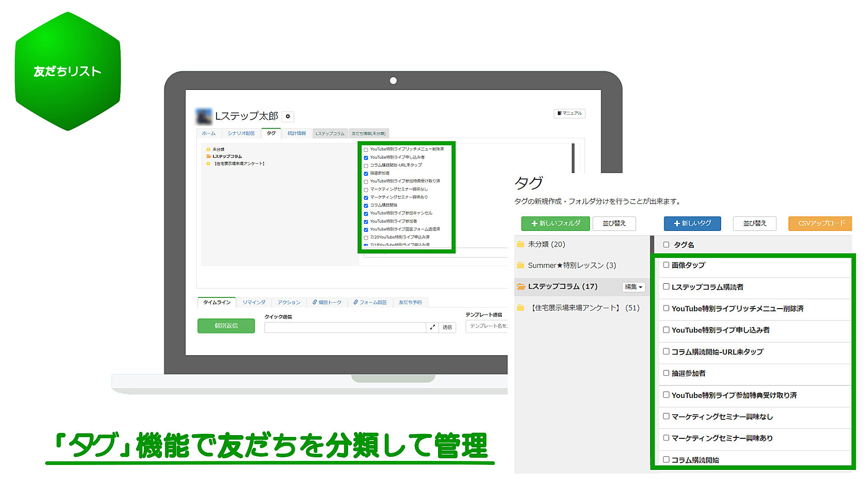Open 【住宅展示場来場アンケート】 (51) folder
The height and width of the screenshot is (488, 868).
tap(578, 308)
